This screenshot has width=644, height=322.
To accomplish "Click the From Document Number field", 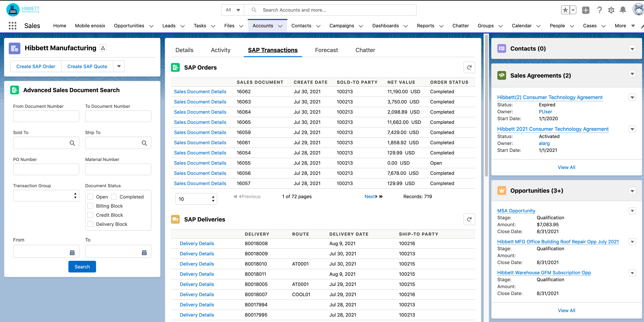I will [46, 116].
